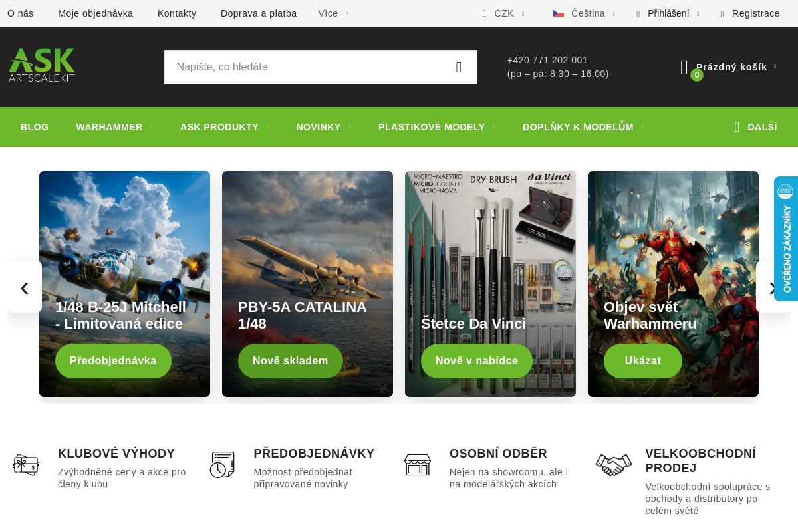Open the Plastikové modely menu

pyautogui.click(x=437, y=127)
